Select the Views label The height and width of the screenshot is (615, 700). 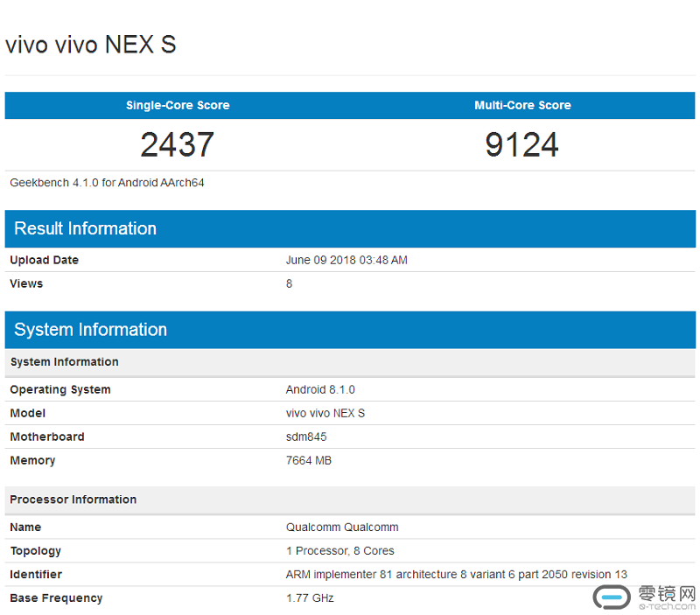(x=26, y=283)
